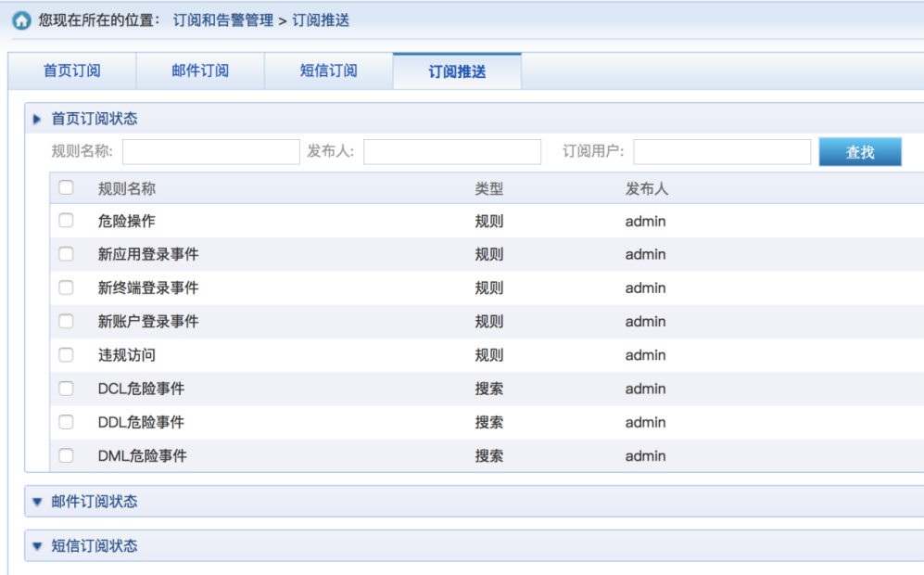
Task: Toggle the select-all header checkbox
Action: pyautogui.click(x=66, y=187)
